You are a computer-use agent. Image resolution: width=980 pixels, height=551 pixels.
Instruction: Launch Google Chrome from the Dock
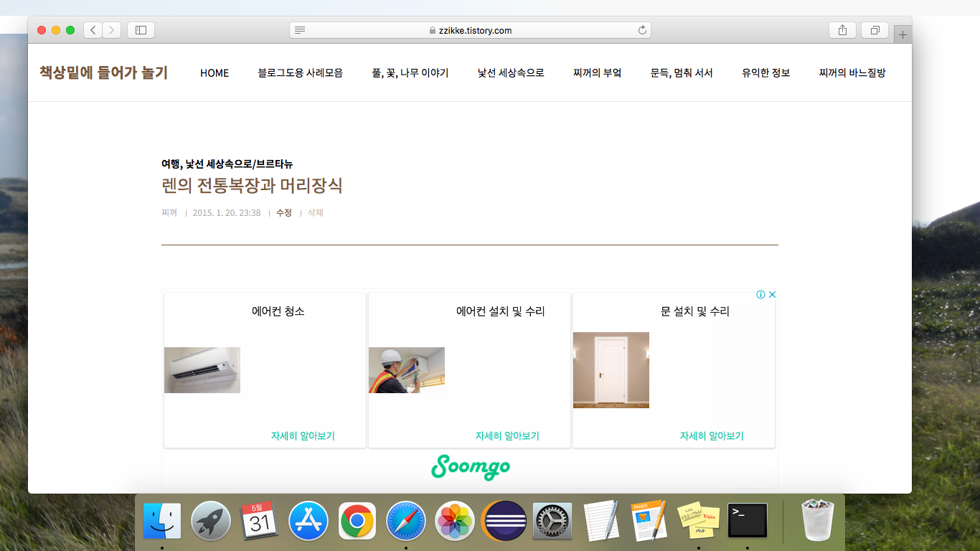(357, 521)
